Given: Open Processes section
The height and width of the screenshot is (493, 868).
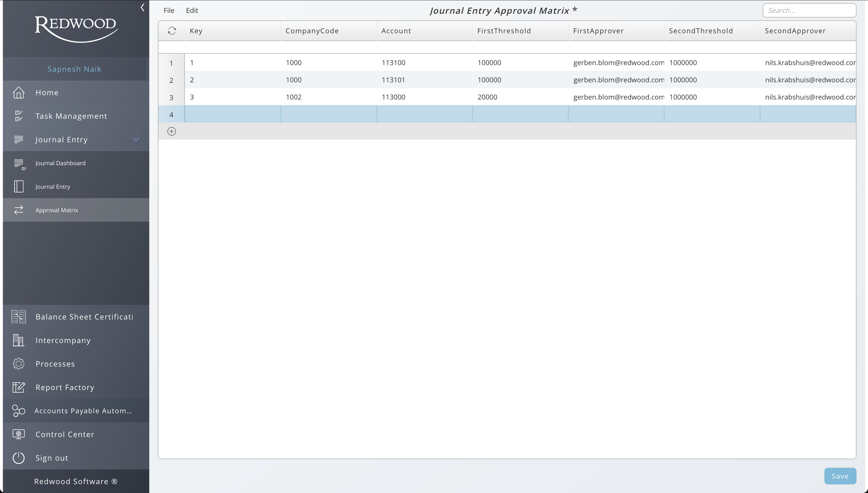Looking at the screenshot, I should 76,364.
